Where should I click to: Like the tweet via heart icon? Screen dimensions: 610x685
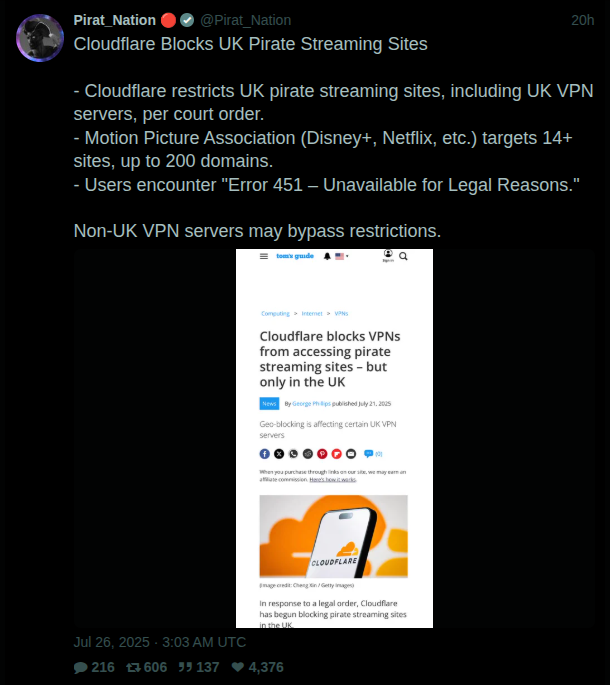[238, 667]
